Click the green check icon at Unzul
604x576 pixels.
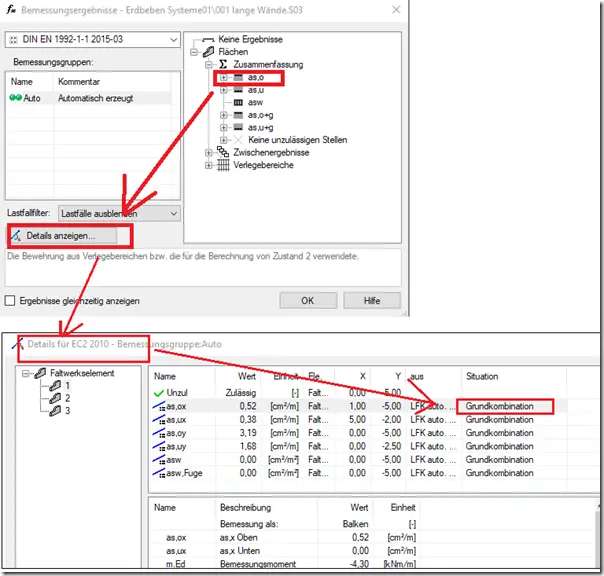coord(159,393)
